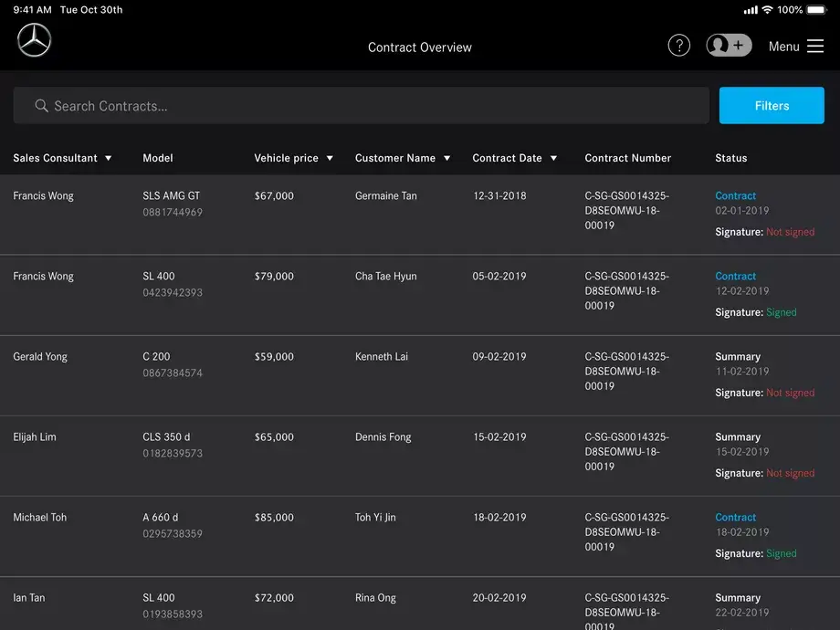Select consultant Ian Tan

(x=29, y=597)
